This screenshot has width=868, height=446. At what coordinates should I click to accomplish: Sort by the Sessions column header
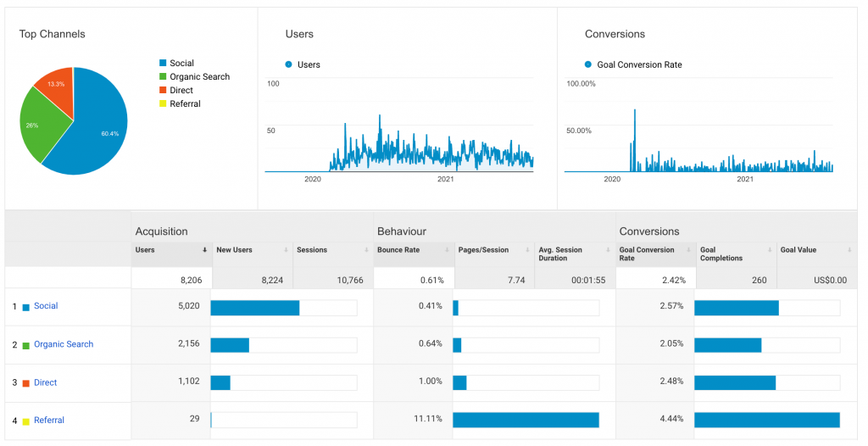312,250
